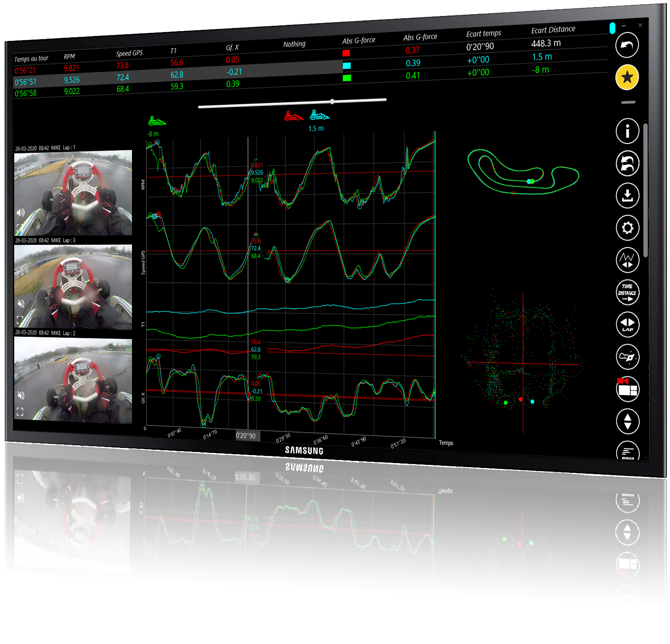Click the Lap 1 onboard video thumbnail
The image size is (670, 644).
[x=73, y=193]
